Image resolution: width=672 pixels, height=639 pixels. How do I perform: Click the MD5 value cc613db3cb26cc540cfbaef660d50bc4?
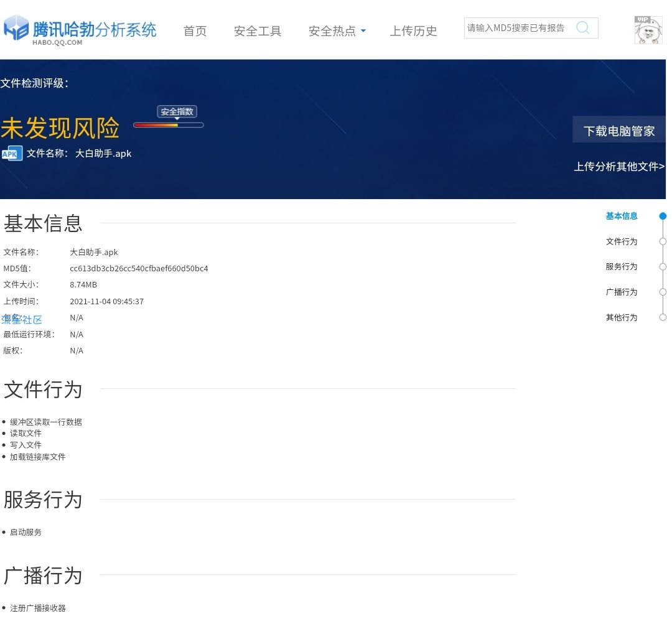click(139, 268)
